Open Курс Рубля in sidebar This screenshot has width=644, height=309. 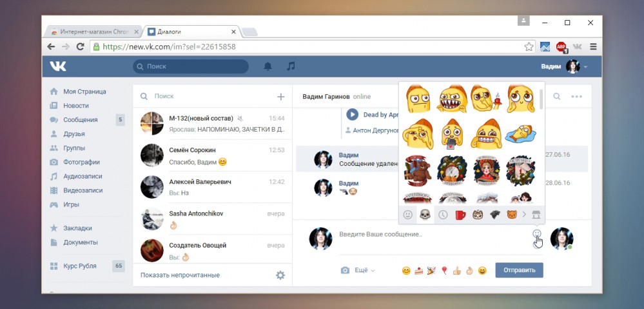click(80, 266)
